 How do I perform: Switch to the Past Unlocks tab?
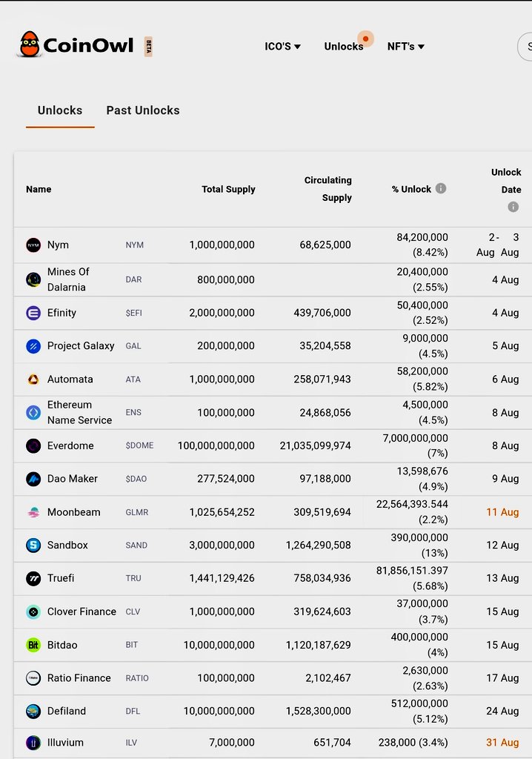point(143,110)
